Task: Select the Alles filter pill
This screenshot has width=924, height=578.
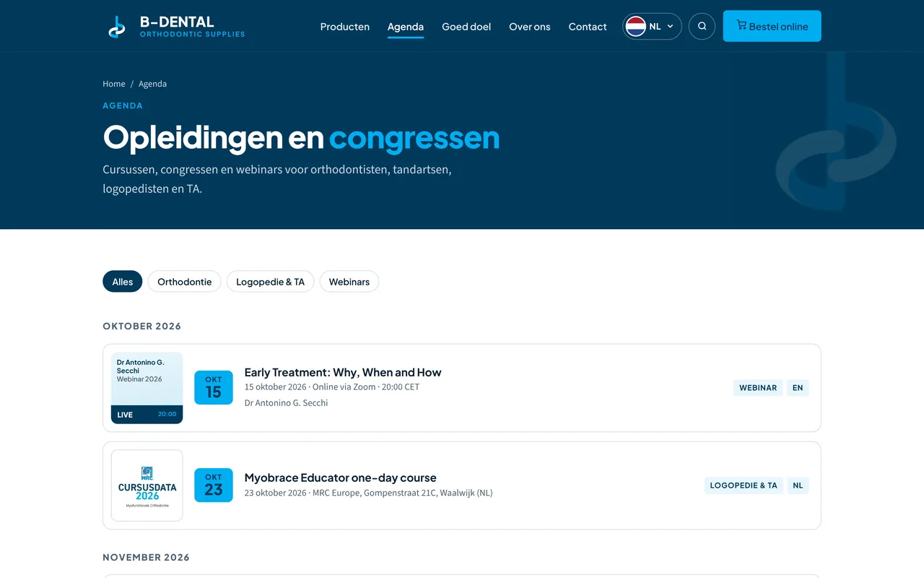Action: coord(123,282)
